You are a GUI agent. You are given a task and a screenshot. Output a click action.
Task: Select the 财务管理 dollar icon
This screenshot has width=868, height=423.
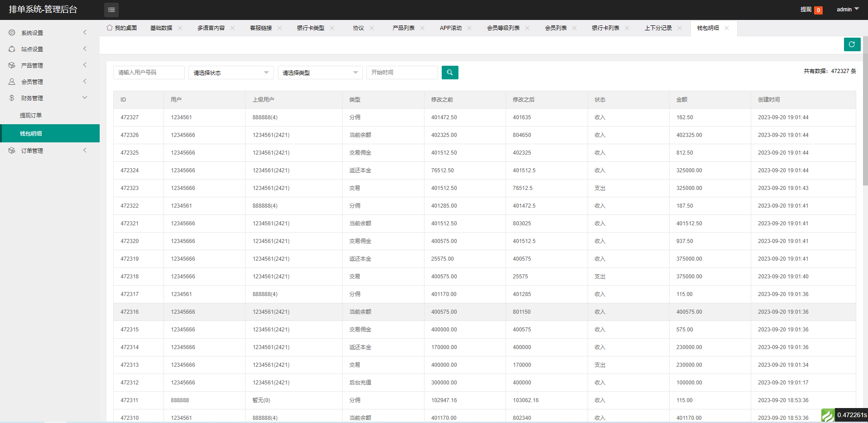click(x=11, y=97)
